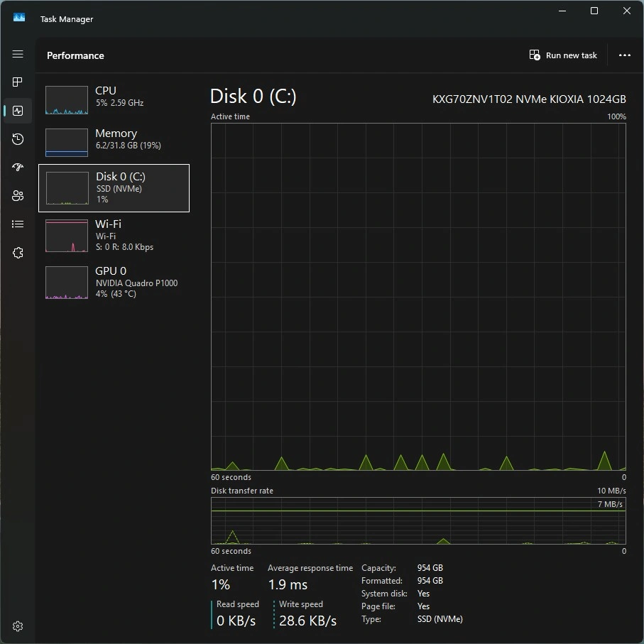Open the hamburger navigation menu

pyautogui.click(x=18, y=54)
